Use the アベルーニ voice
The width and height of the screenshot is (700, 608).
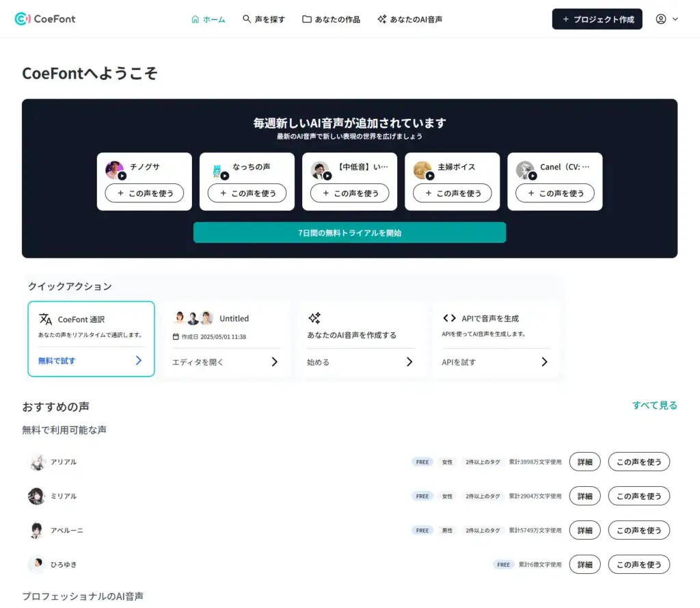[639, 530]
